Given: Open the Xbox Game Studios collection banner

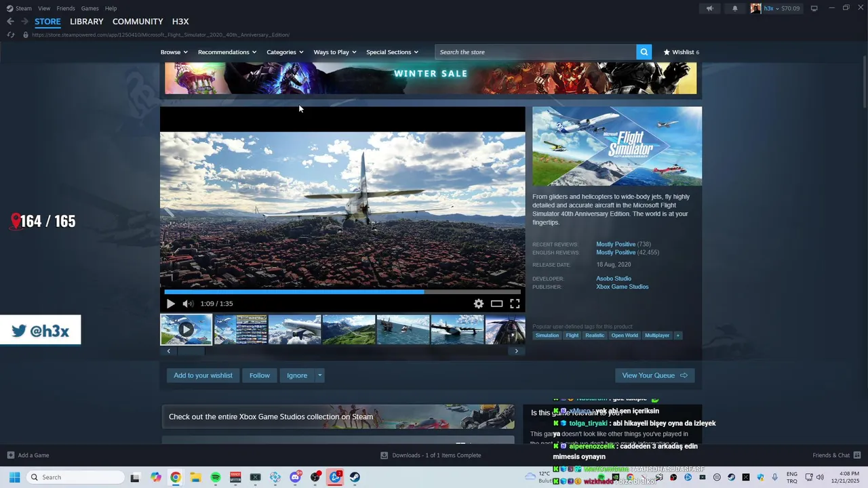Looking at the screenshot, I should pos(338,417).
